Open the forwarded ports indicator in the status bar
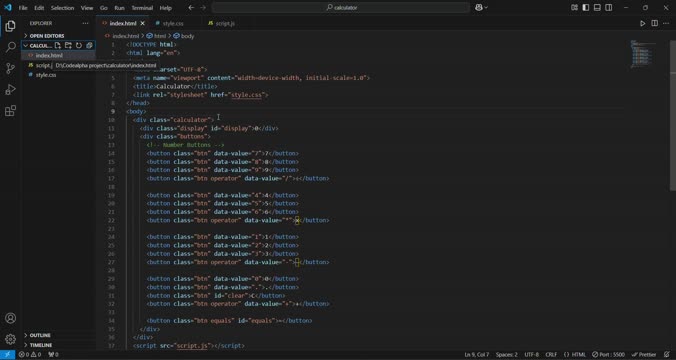This screenshot has width=676, height=360. (x=53, y=354)
